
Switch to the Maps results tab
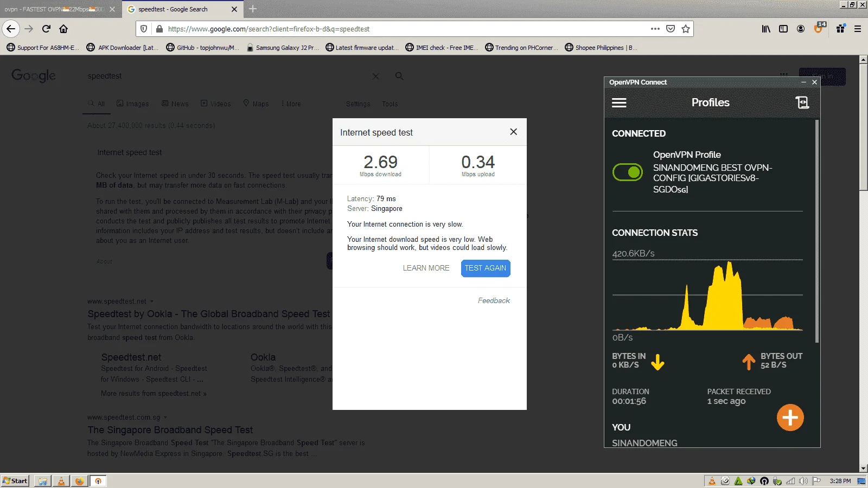click(256, 104)
